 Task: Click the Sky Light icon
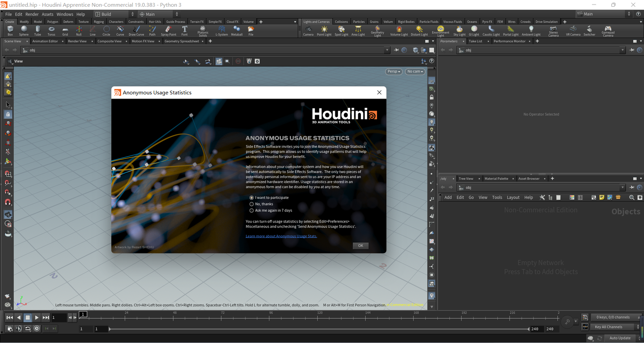(459, 30)
